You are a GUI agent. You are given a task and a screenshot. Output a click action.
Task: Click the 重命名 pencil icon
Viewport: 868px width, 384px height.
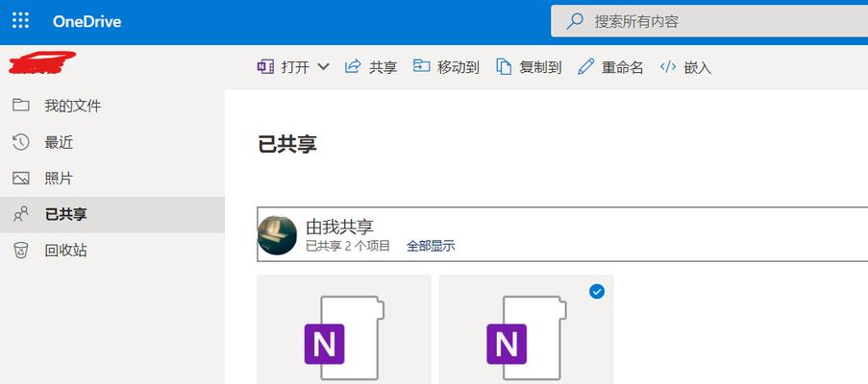pyautogui.click(x=585, y=67)
